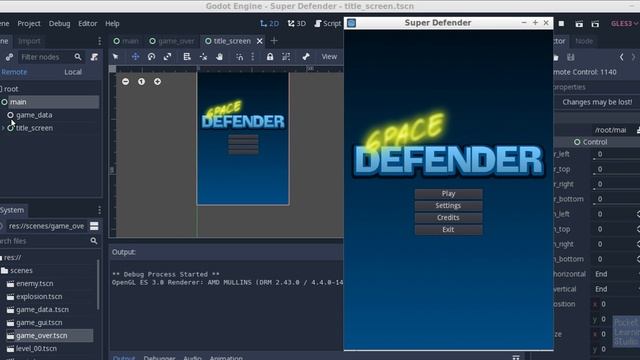Zoom out the 2D viewport

[x=125, y=82]
